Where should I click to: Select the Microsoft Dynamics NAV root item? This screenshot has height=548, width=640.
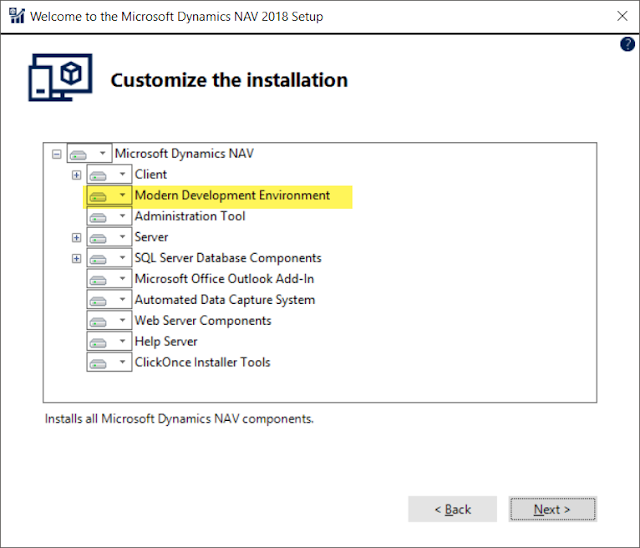pos(184,153)
